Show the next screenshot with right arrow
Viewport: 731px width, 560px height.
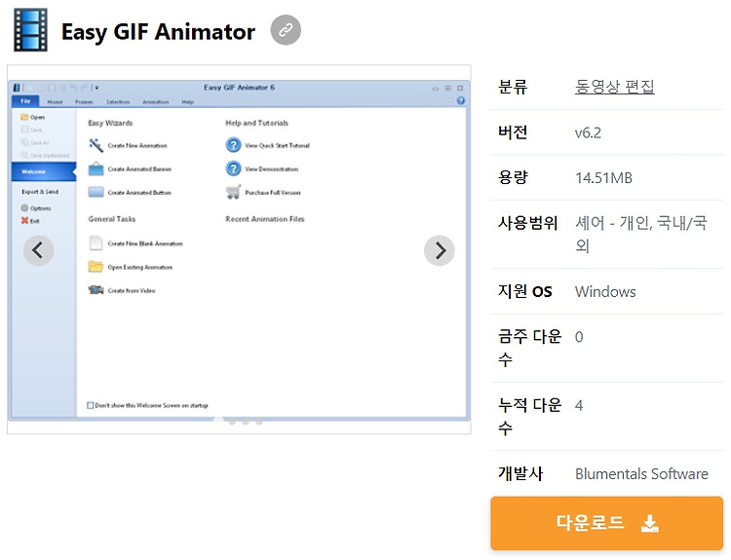[440, 250]
